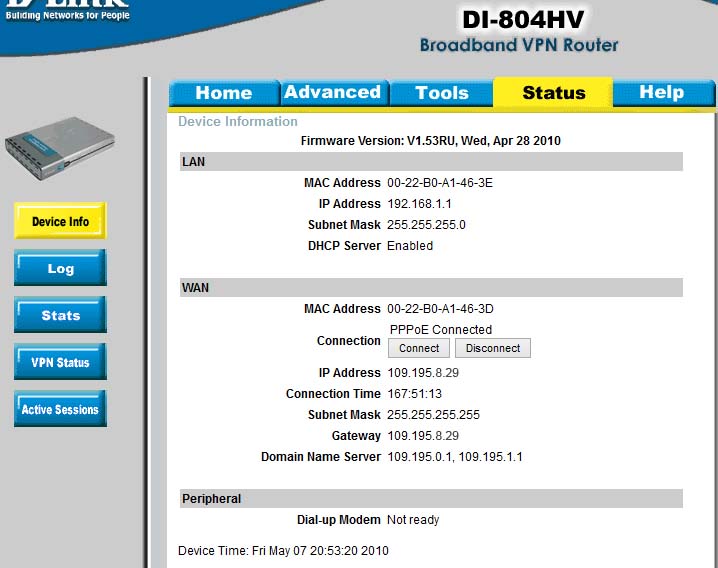Open the VPN Status page

60,362
